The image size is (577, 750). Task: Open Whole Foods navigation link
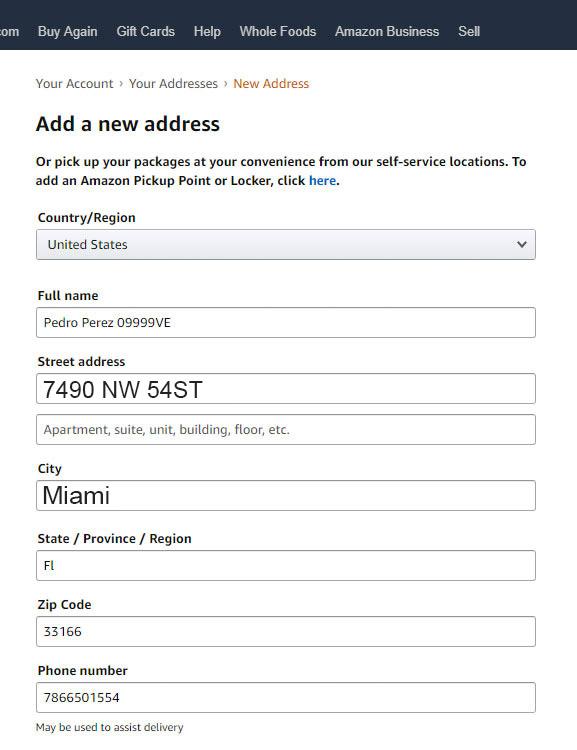277,32
